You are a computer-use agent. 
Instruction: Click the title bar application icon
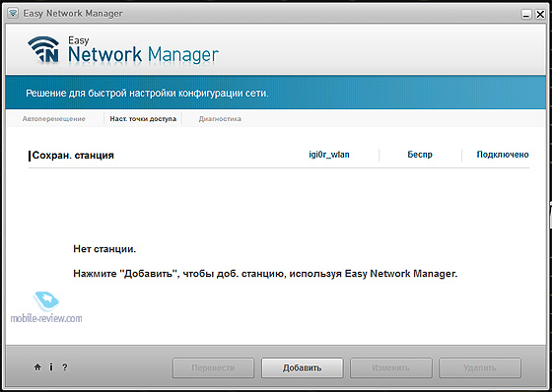[13, 14]
